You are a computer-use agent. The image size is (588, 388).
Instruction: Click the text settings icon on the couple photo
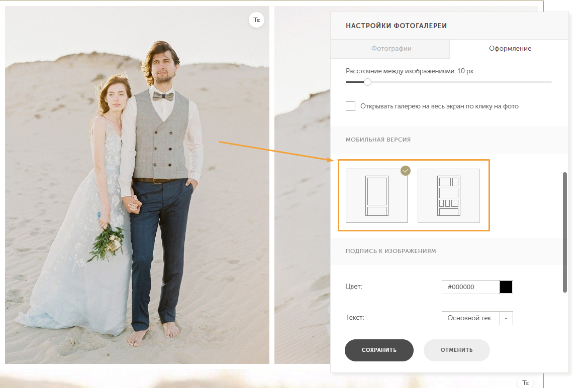tap(257, 20)
